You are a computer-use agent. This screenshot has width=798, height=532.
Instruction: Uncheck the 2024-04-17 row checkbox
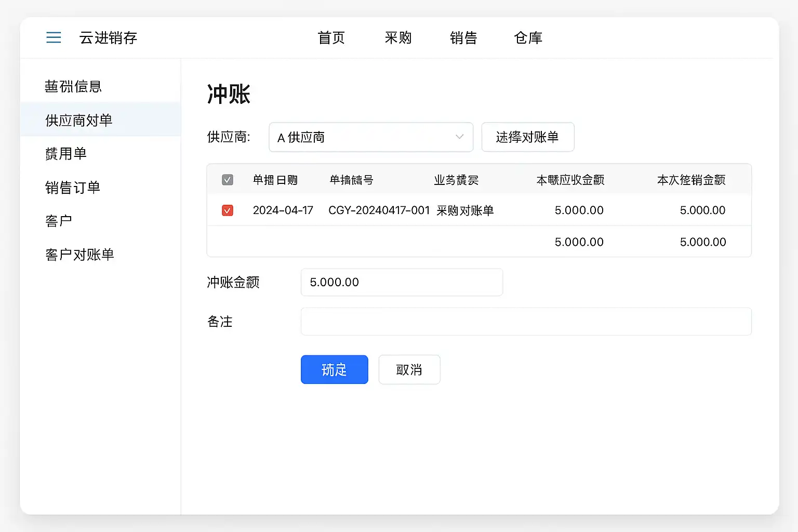click(x=228, y=210)
